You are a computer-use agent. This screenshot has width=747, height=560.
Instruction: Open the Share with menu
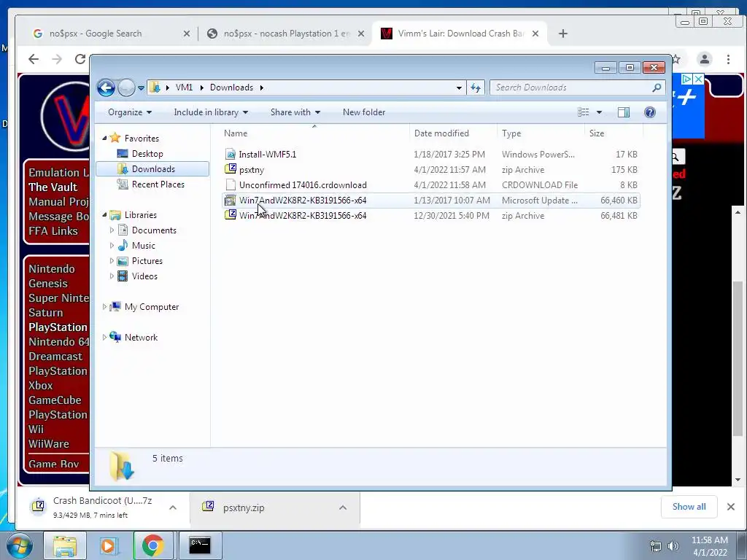(295, 112)
